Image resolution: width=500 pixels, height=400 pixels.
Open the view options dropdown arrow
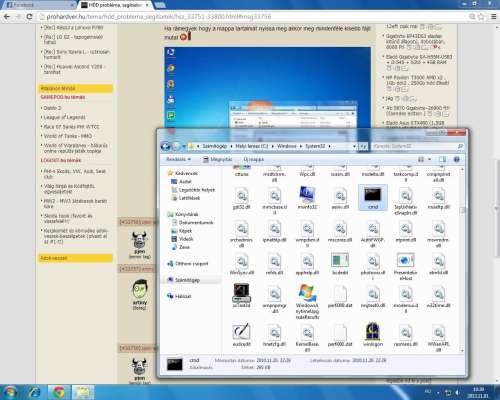tap(429, 159)
